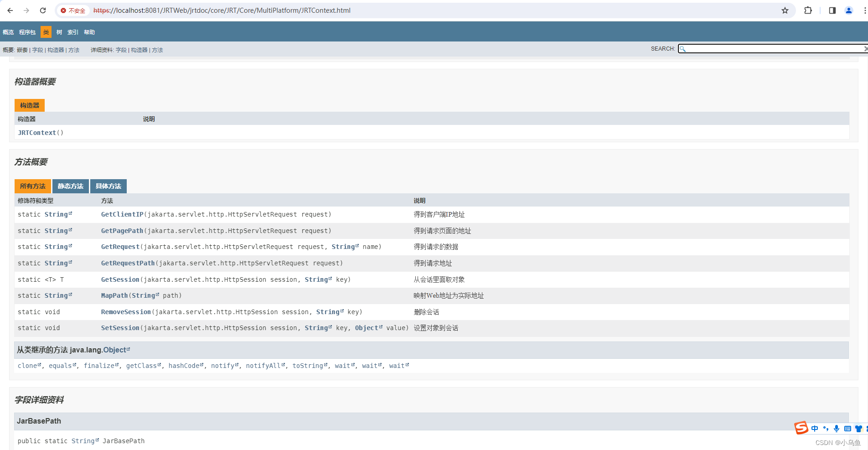Viewport: 868px width, 450px height.
Task: Click the JarBasePath field heading
Action: click(x=39, y=421)
